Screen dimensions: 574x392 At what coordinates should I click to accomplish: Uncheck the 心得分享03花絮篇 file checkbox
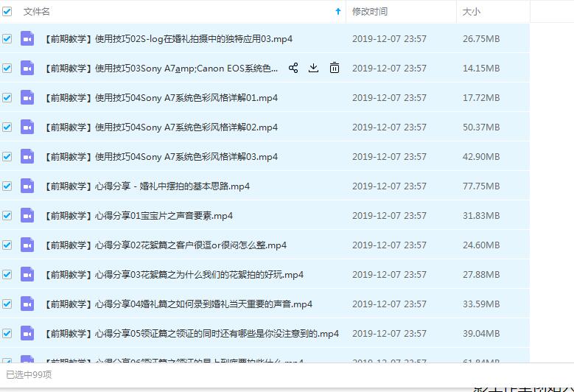tap(7, 274)
